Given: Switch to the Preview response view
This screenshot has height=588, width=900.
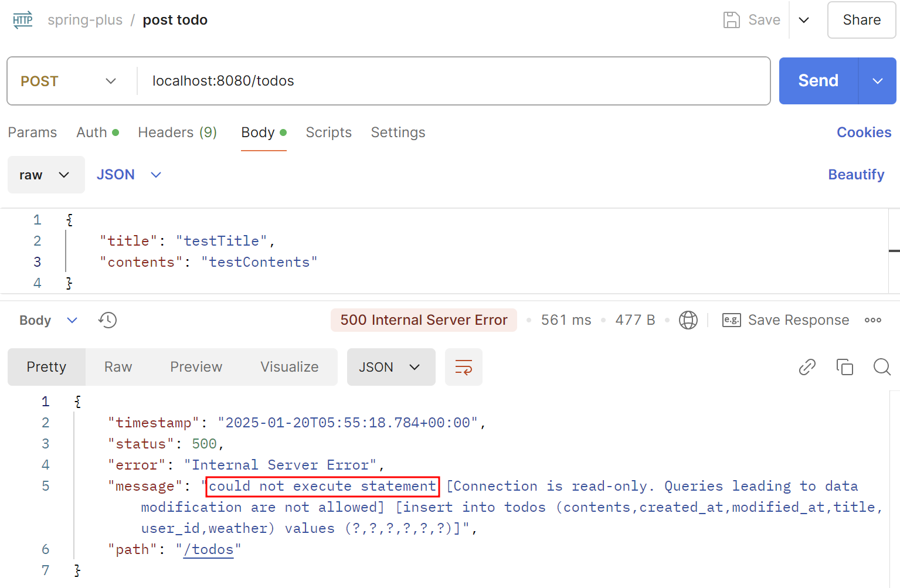Looking at the screenshot, I should (x=196, y=367).
